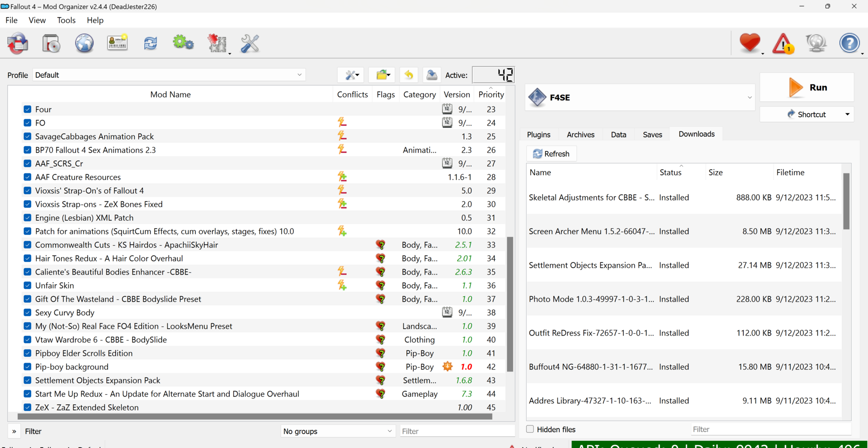Click the downloads Filter input field

click(771, 429)
